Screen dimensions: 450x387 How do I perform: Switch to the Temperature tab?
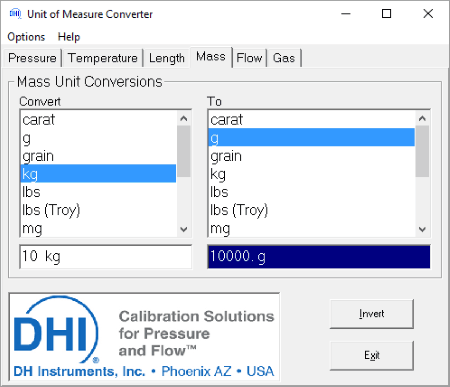[103, 58]
